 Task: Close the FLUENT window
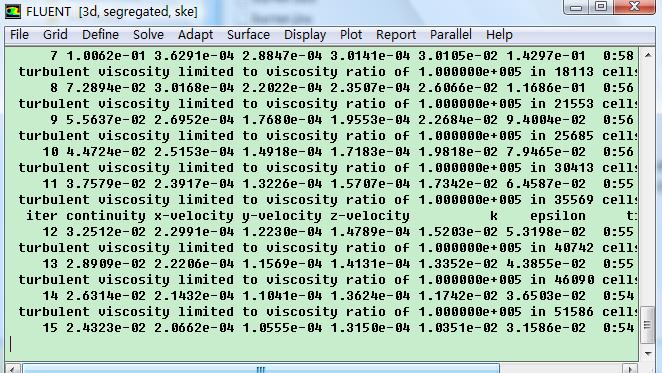click(634, 7)
